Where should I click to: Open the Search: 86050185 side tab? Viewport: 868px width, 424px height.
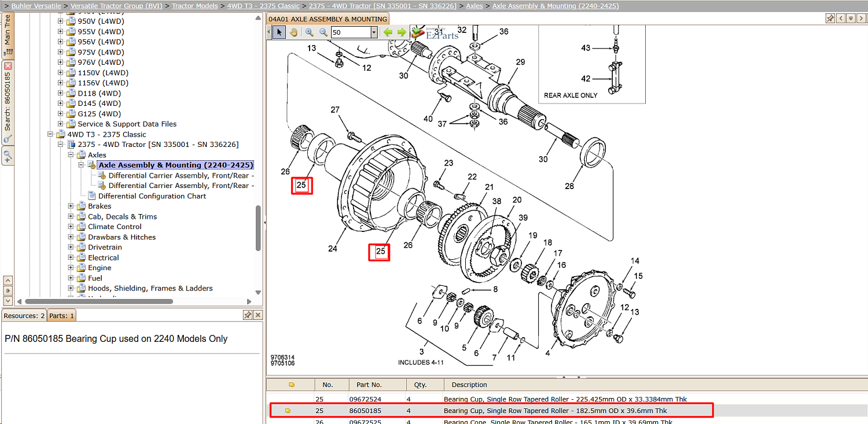point(8,102)
